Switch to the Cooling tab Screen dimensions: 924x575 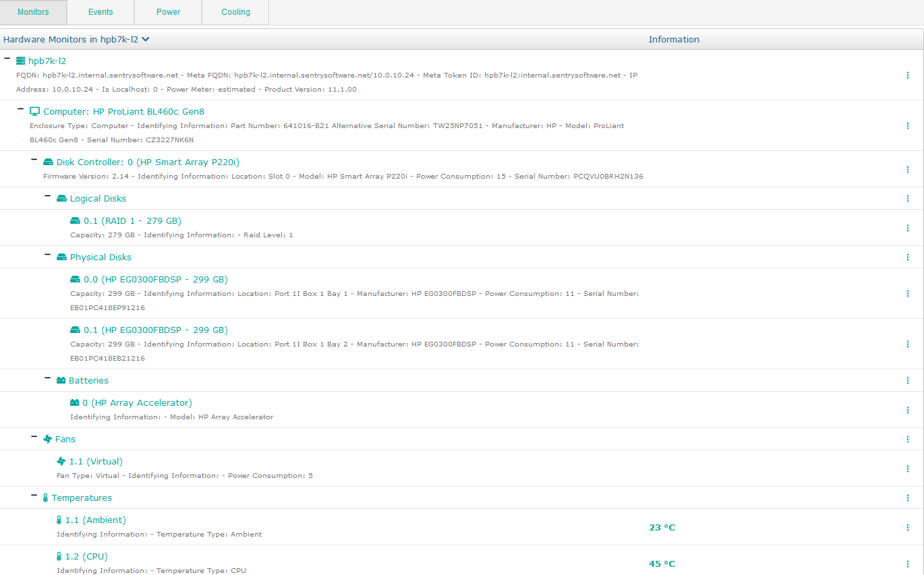point(235,12)
